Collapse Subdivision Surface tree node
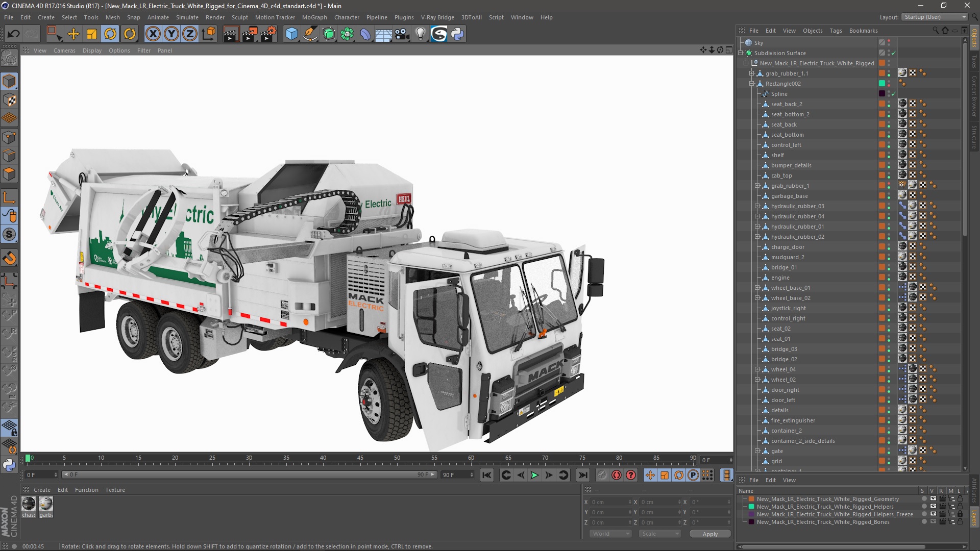Screen dimensions: 980x551 741,53
